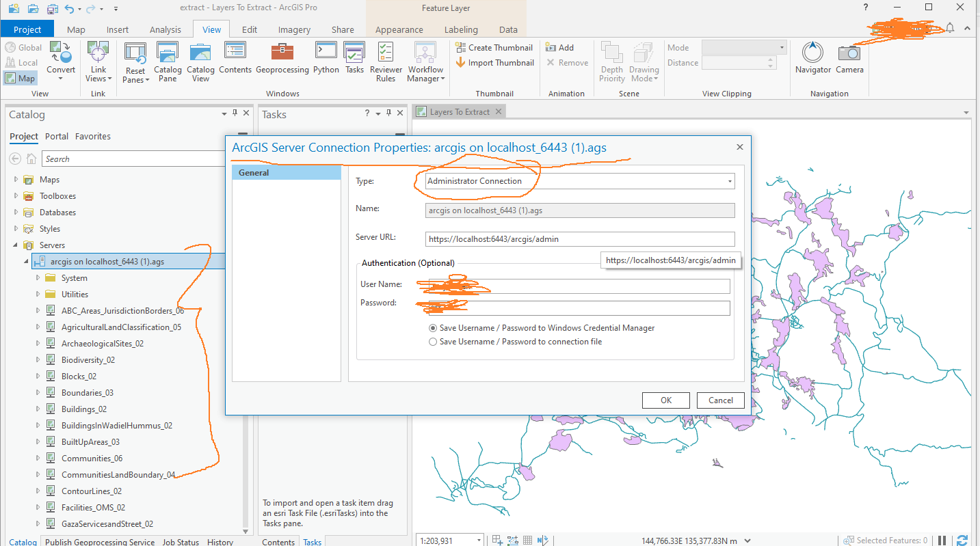Screen dimensions: 980x546
Task: Add an animation keyframe with Add
Action: [x=560, y=48]
